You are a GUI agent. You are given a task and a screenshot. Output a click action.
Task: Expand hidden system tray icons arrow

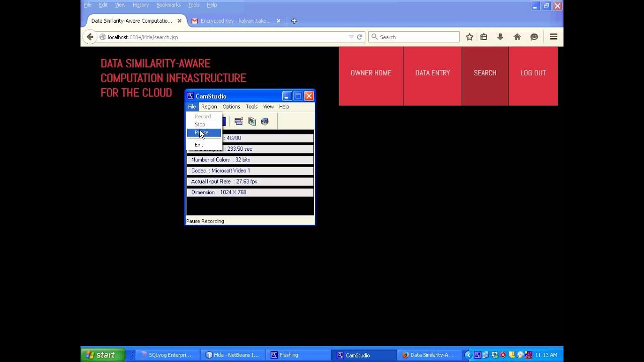(x=468, y=355)
